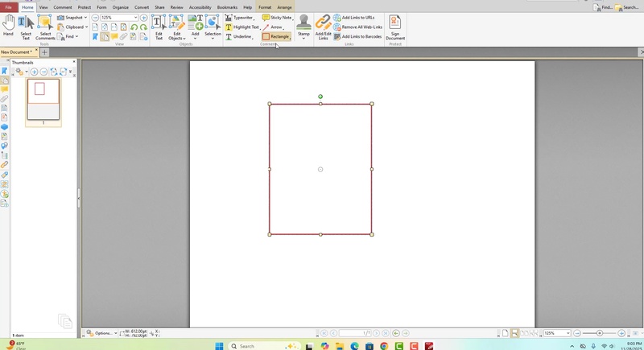Rotate view clockwise with green arrow
The height and width of the screenshot is (350, 644).
(143, 27)
